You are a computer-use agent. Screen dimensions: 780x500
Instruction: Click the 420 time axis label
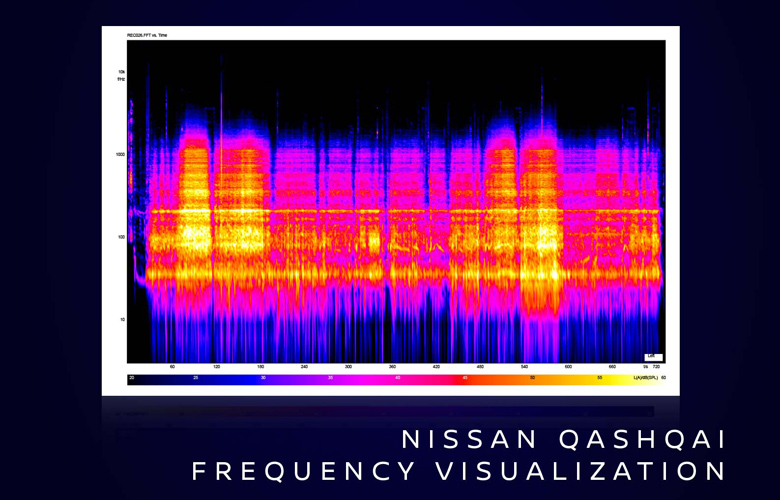point(436,367)
